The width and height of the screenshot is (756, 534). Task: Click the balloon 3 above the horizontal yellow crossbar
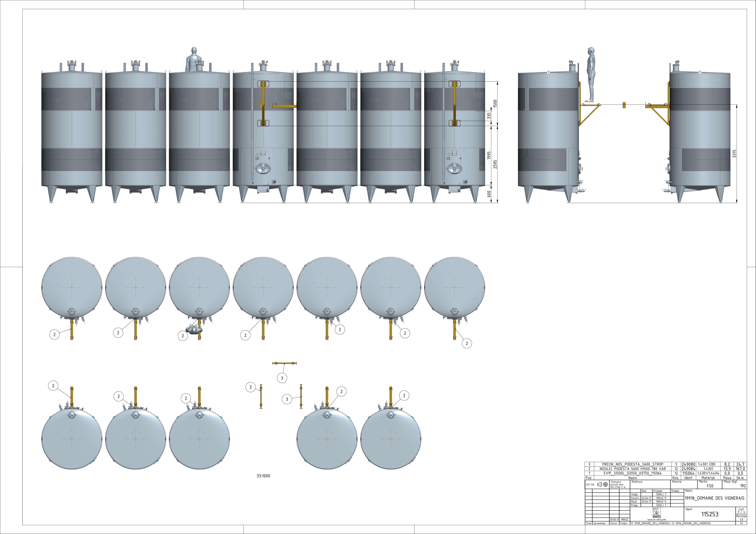point(282,378)
